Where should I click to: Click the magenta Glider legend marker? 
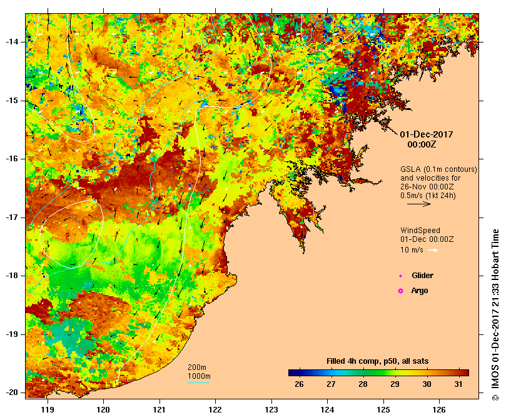[x=400, y=276]
